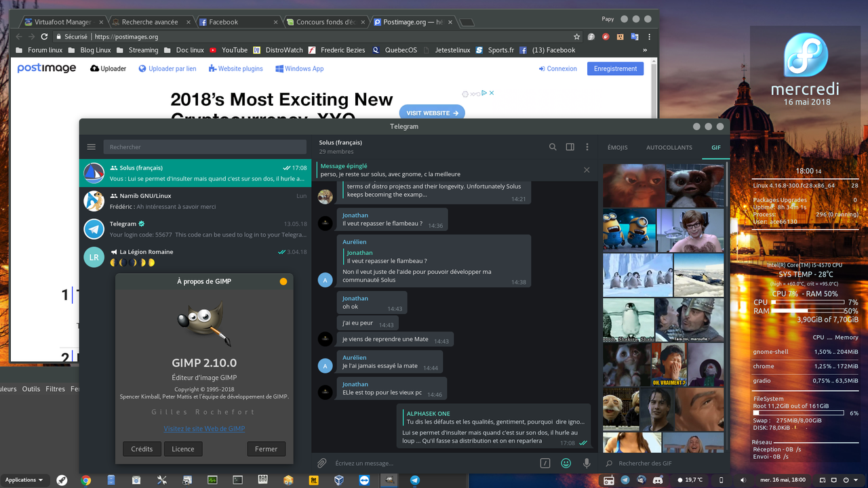Expand hidden Chrome bookmarks chevron
Screen dimensions: 868x488
click(646, 50)
